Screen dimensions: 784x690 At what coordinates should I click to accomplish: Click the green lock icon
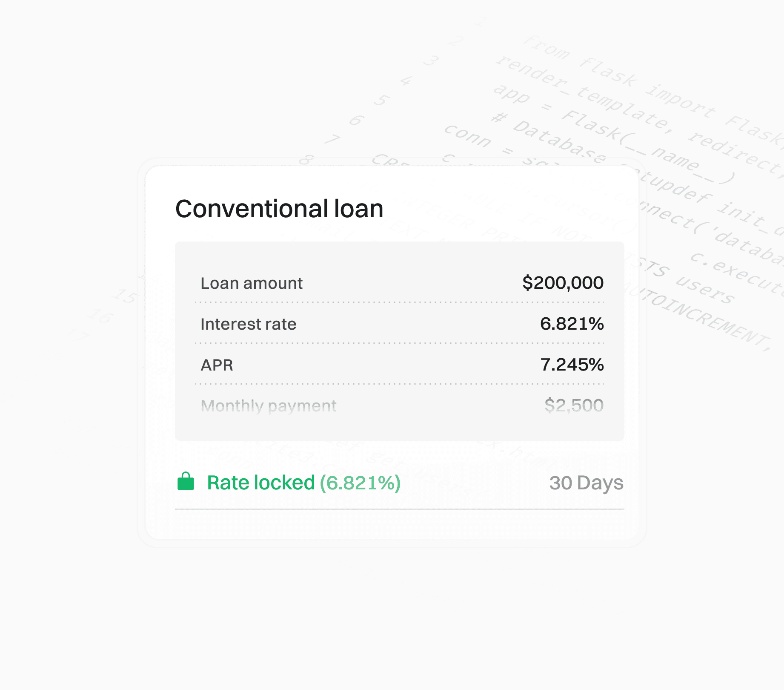(x=186, y=481)
